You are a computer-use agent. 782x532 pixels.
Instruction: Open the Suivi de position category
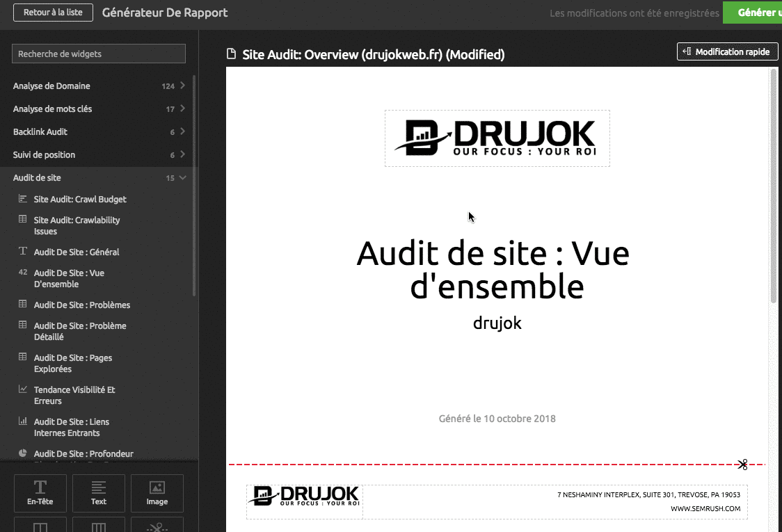[x=99, y=154]
